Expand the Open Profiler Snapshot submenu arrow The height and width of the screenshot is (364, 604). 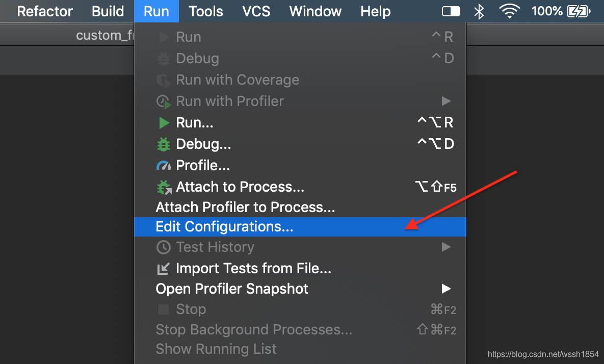click(446, 289)
